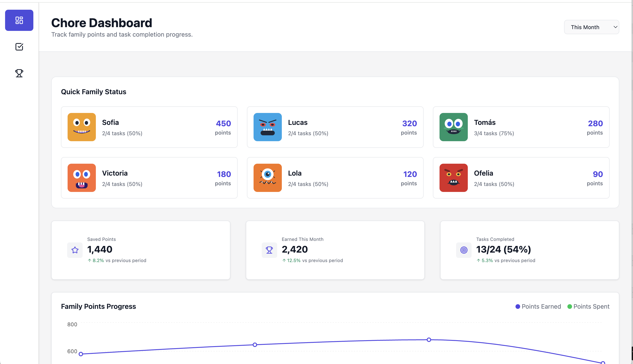Open the tasks checklist icon in sidebar
Image resolution: width=633 pixels, height=364 pixels.
19,47
